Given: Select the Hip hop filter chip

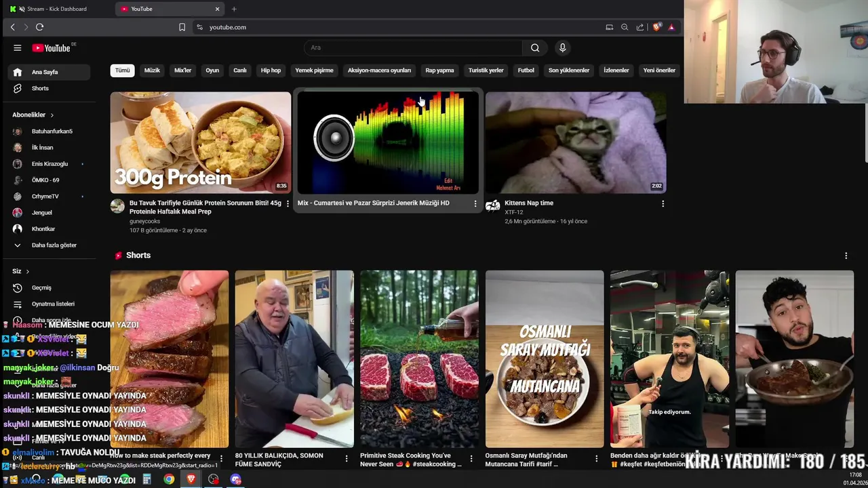Looking at the screenshot, I should [271, 70].
